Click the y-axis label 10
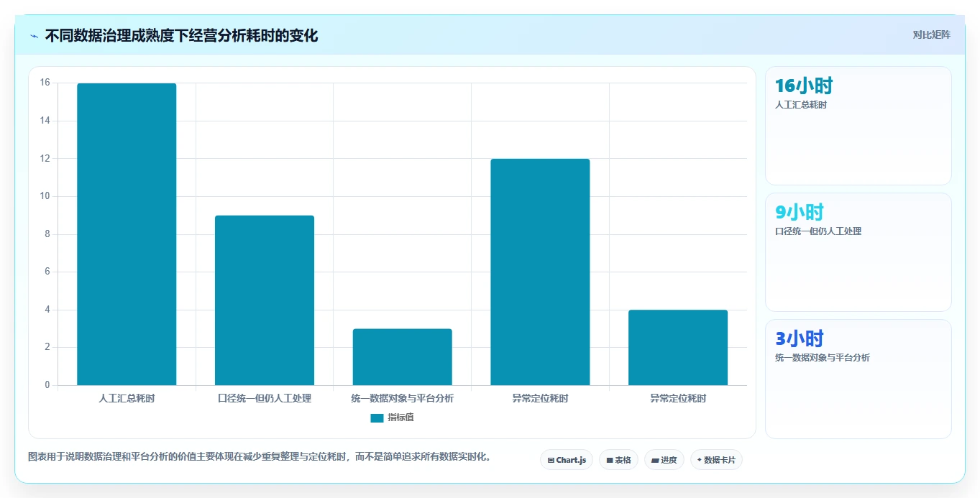The width and height of the screenshot is (980, 498). [x=45, y=196]
